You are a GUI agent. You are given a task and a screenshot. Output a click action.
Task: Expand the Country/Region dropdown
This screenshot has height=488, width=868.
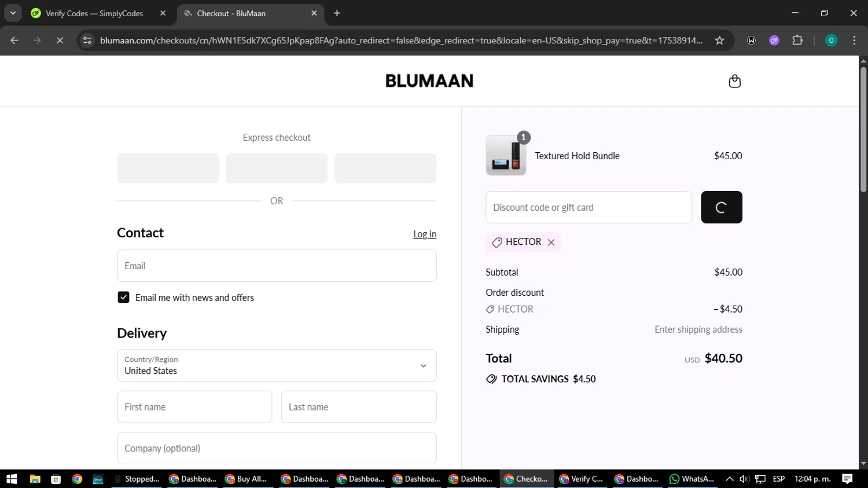[277, 365]
